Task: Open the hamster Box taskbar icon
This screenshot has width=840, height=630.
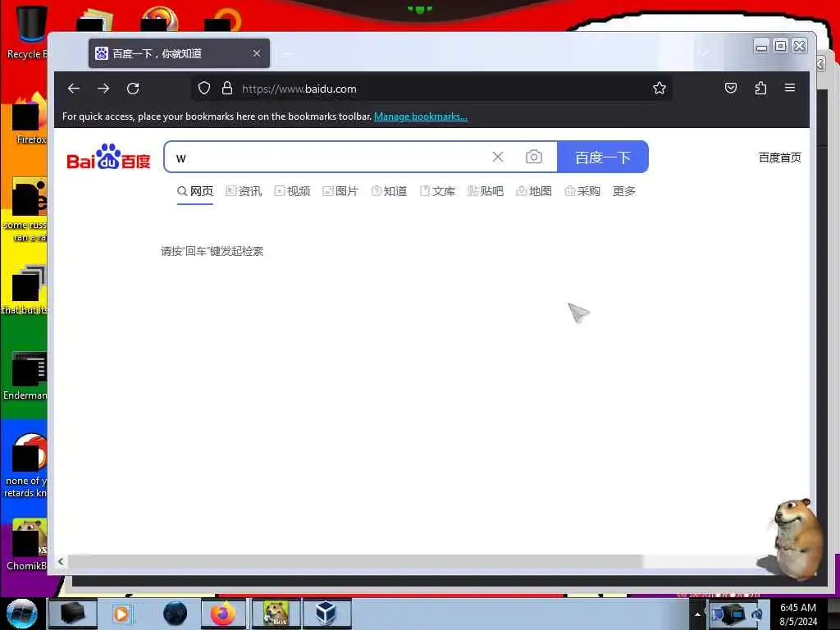Action: click(276, 614)
